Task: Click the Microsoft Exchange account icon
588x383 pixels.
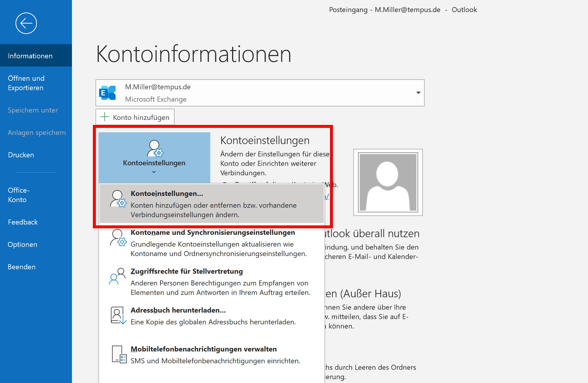Action: 107,93
